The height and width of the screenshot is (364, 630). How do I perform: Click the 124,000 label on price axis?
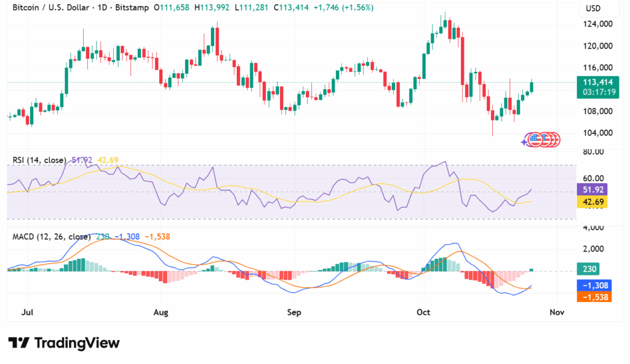coord(597,24)
